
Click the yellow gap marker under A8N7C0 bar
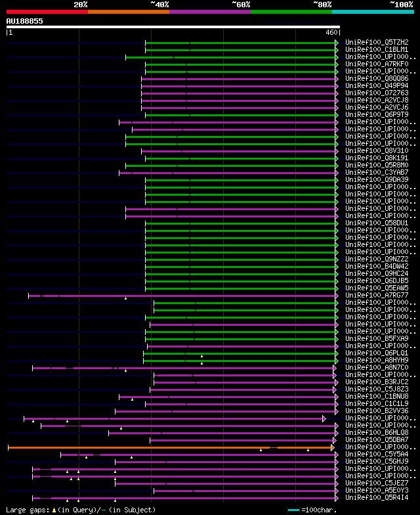click(x=126, y=370)
